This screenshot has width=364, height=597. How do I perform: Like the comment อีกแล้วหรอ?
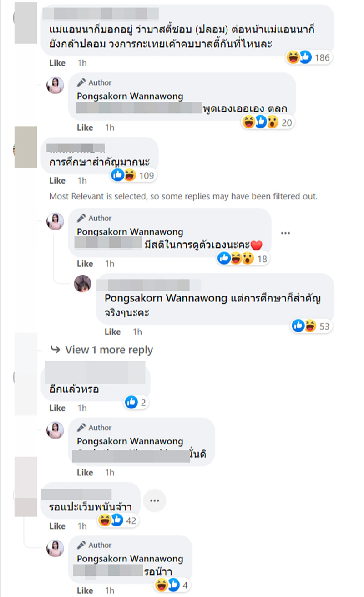point(57,408)
